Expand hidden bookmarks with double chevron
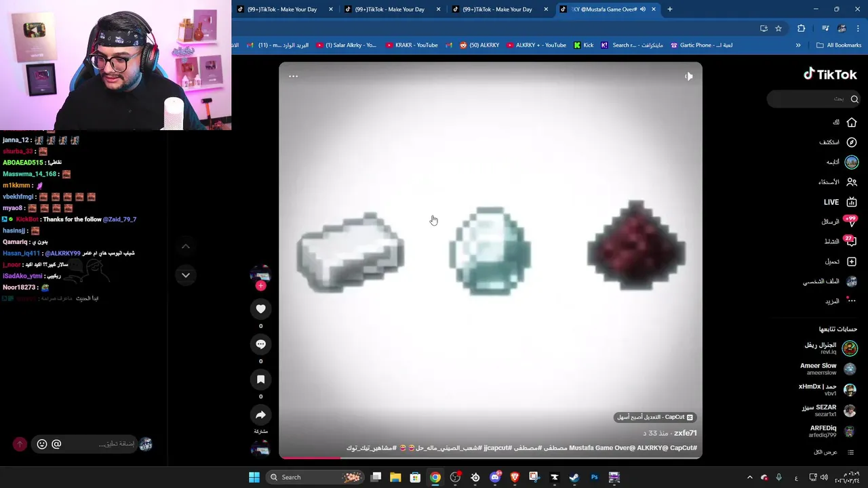This screenshot has height=488, width=868. [x=798, y=45]
